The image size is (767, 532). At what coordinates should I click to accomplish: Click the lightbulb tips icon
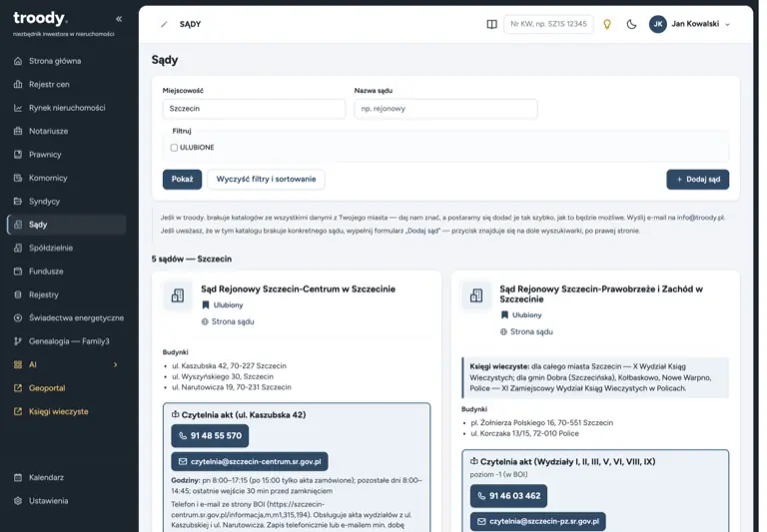click(607, 24)
